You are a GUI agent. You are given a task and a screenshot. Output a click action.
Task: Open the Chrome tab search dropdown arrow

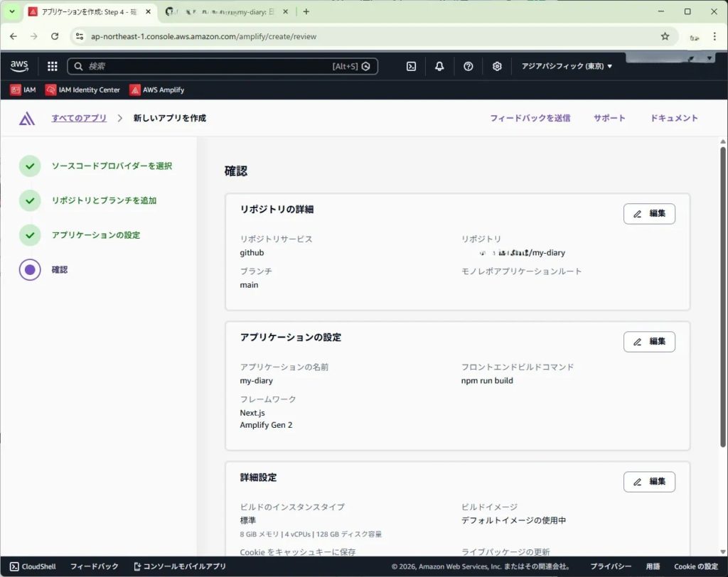point(12,12)
